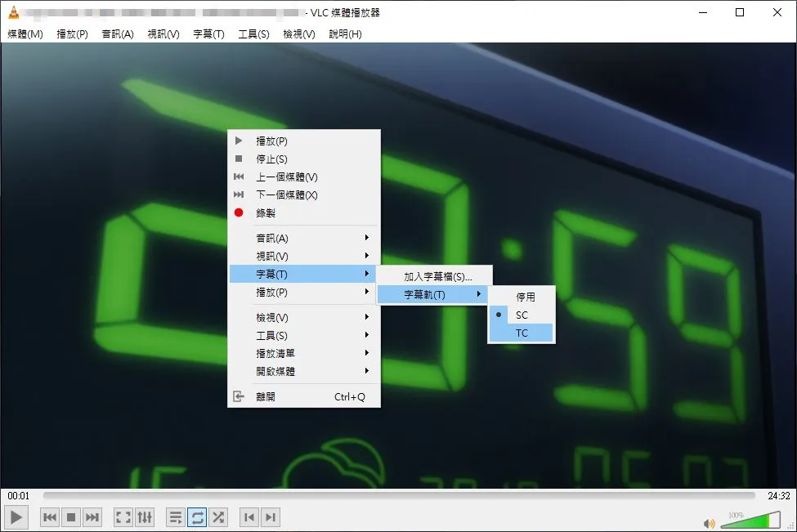Screen dimensions: 797x532
Task: Expand the 視訊(V) submenu in context menu
Action: (x=304, y=256)
